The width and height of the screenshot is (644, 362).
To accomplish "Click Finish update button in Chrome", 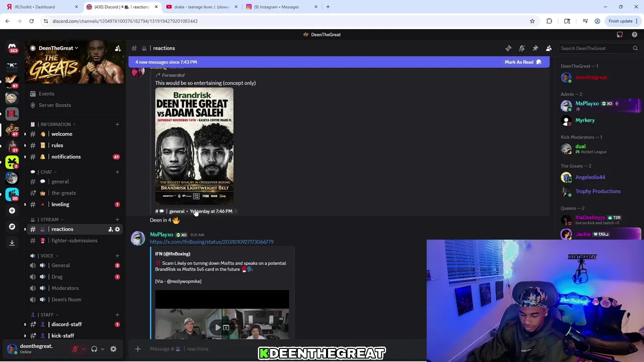I will tap(623, 21).
